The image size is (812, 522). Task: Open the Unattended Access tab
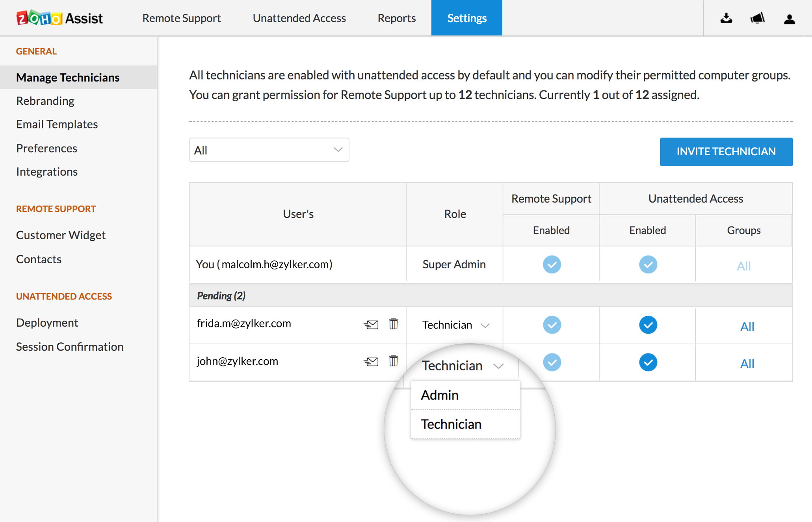(299, 18)
